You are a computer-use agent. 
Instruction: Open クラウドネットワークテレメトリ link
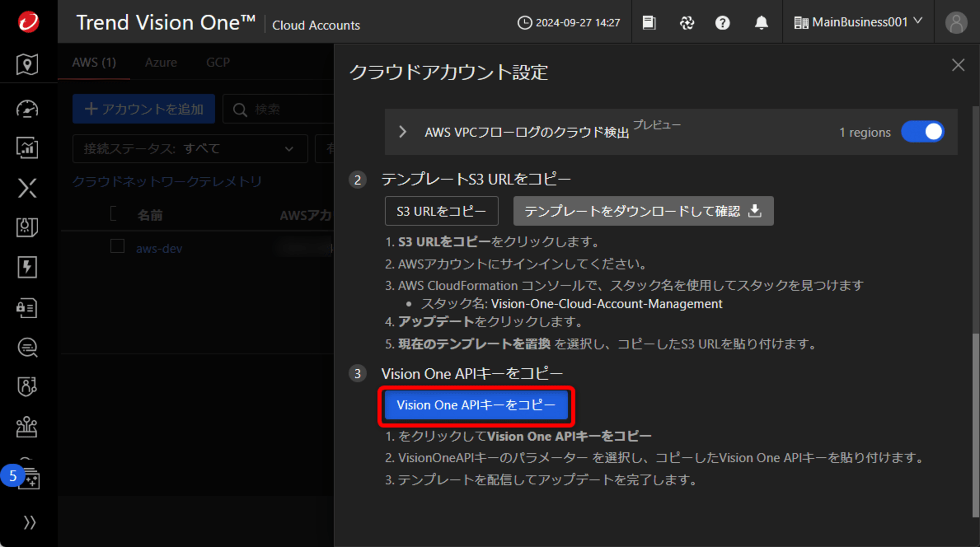pos(167,182)
